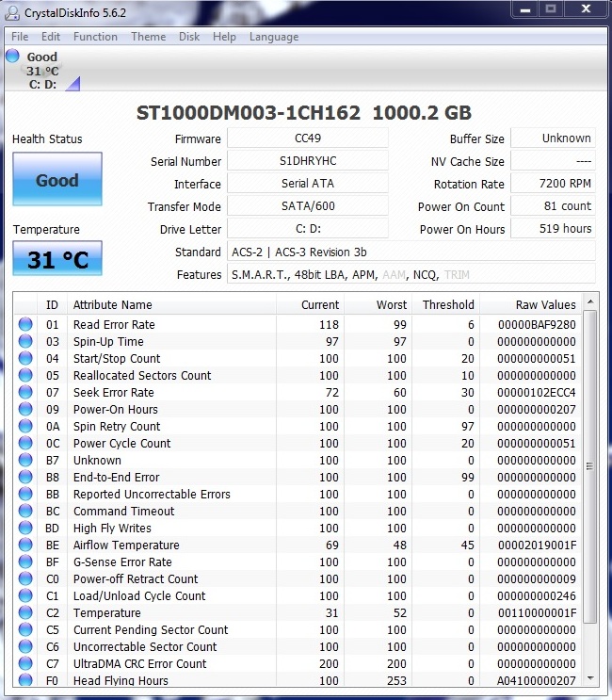Screen dimensions: 612x700
Task: Click the Interface field Serial ATA
Action: point(308,184)
